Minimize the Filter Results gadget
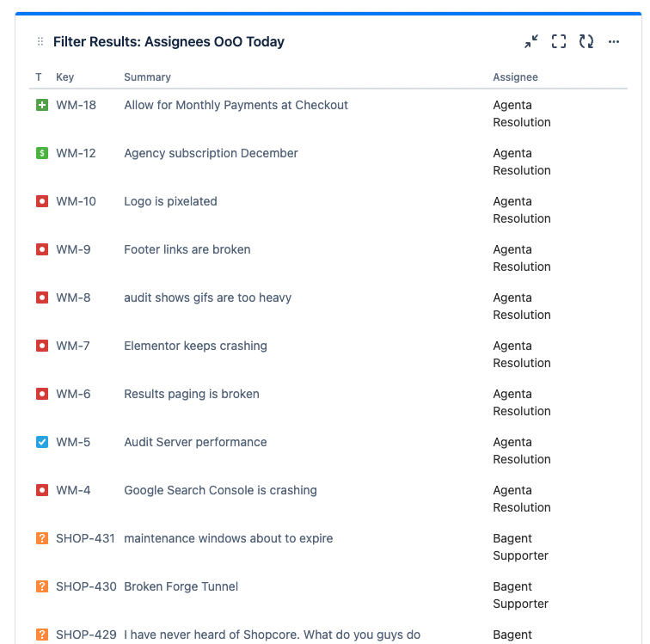The image size is (650, 644). pyautogui.click(x=531, y=41)
